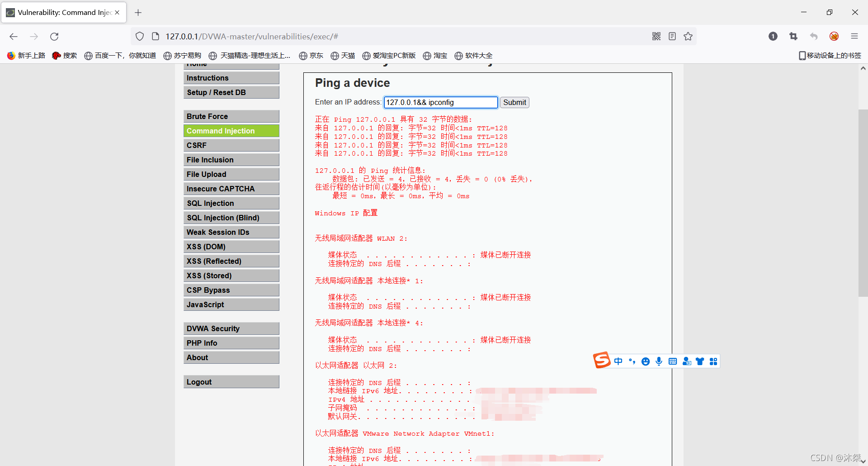Toggle Chinese/English mode on IME bar

coord(618,361)
